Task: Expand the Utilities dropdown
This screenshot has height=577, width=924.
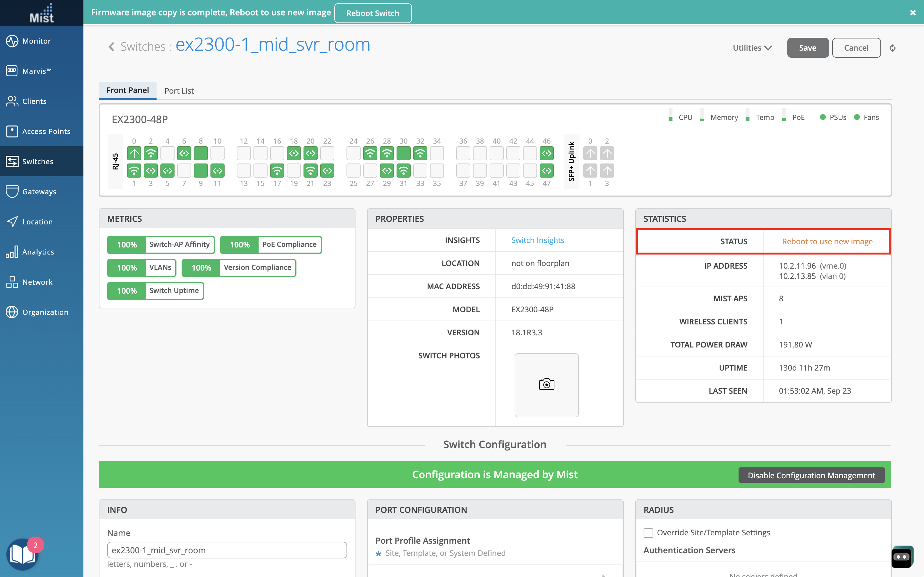Action: pos(752,48)
